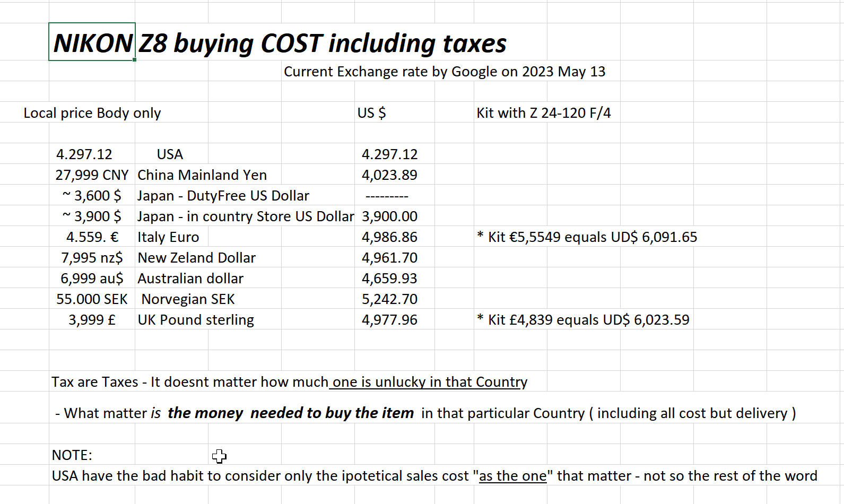Viewport: 844px width, 504px height.
Task: Click the USA country label cell
Action: click(170, 154)
